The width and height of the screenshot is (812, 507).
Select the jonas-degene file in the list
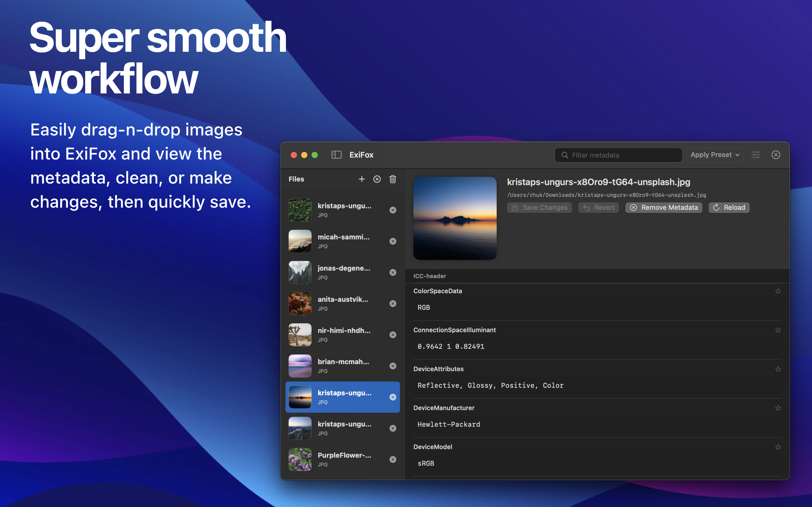(342, 272)
